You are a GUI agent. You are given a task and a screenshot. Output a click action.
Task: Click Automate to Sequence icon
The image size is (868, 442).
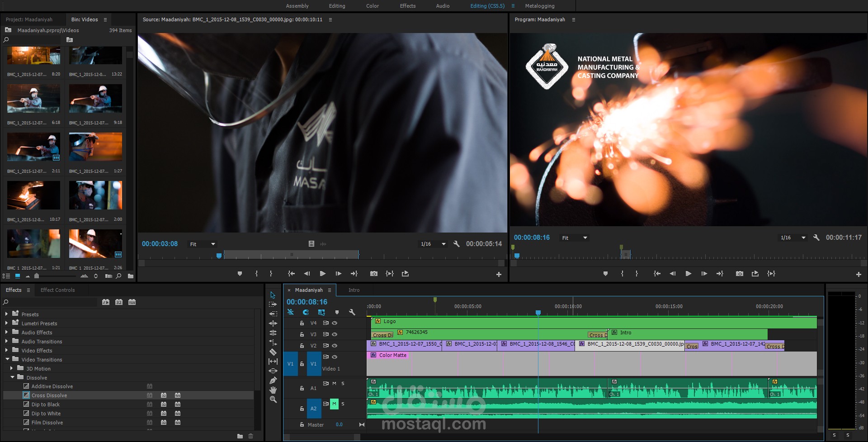[108, 276]
